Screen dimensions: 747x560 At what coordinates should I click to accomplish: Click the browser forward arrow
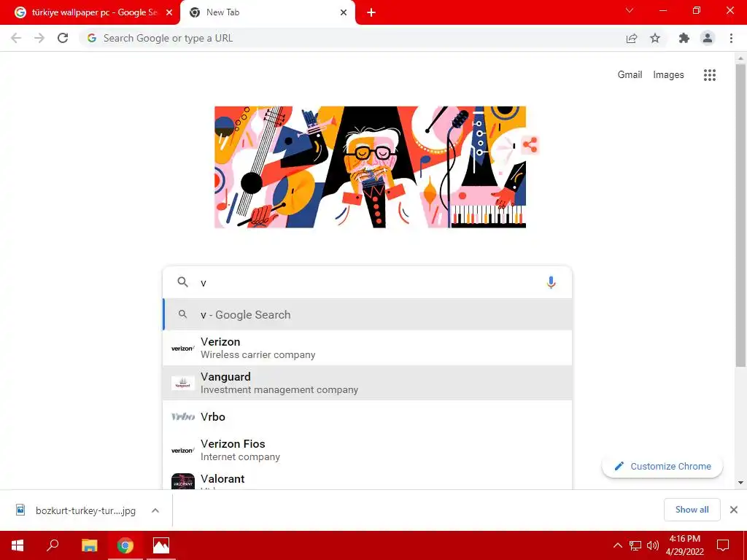click(x=39, y=38)
